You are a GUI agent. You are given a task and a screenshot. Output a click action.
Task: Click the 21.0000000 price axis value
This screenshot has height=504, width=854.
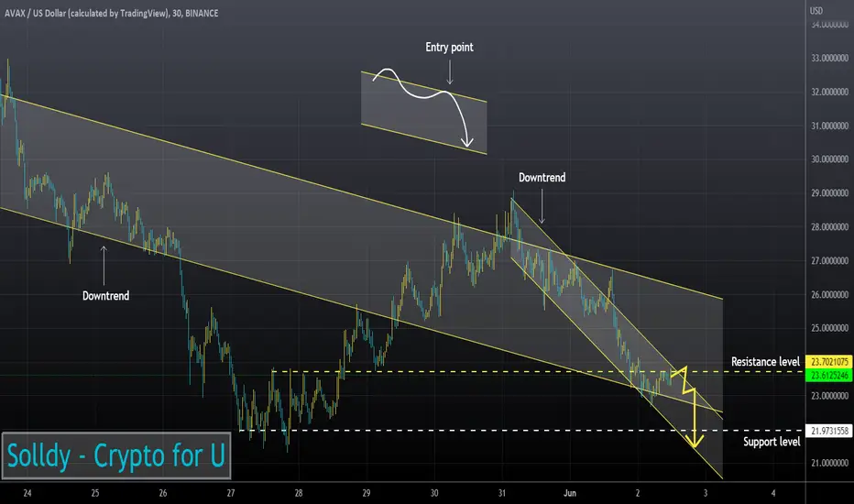tap(829, 463)
